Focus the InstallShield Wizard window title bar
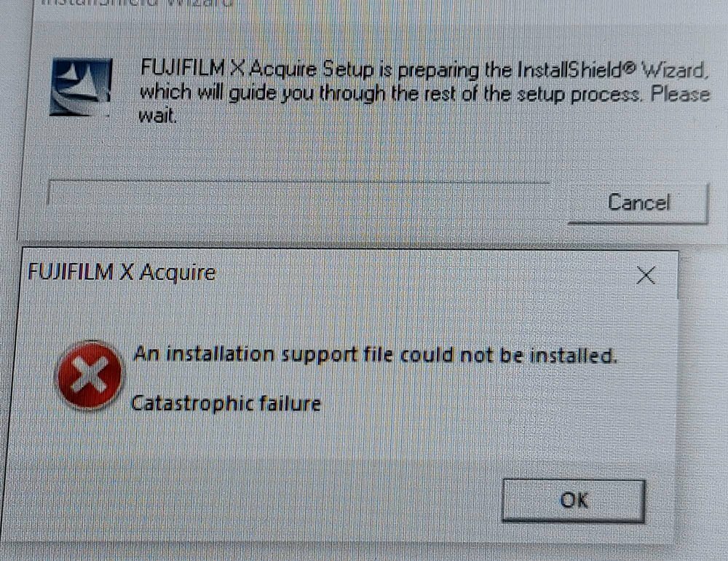 pos(371,4)
